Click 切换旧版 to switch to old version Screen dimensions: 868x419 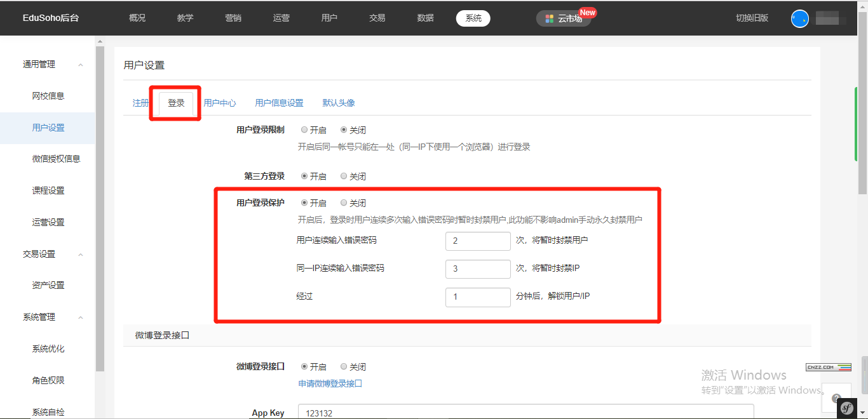pyautogui.click(x=752, y=18)
